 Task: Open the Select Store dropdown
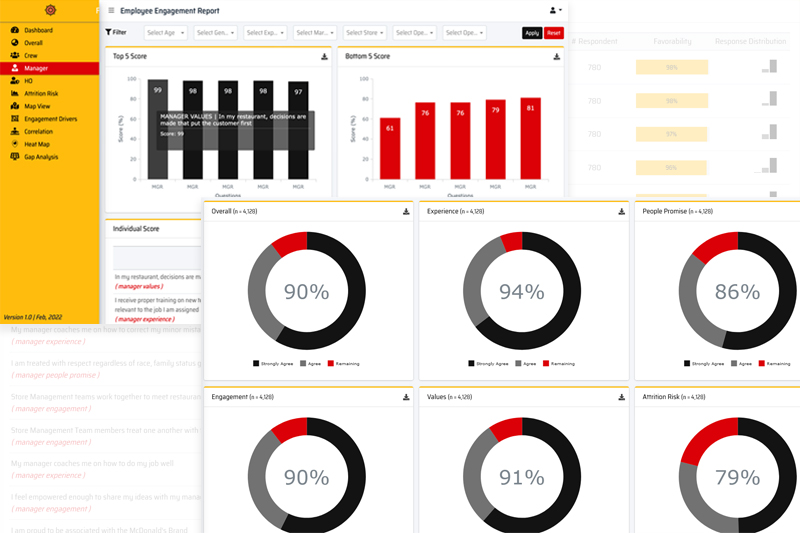click(x=365, y=33)
